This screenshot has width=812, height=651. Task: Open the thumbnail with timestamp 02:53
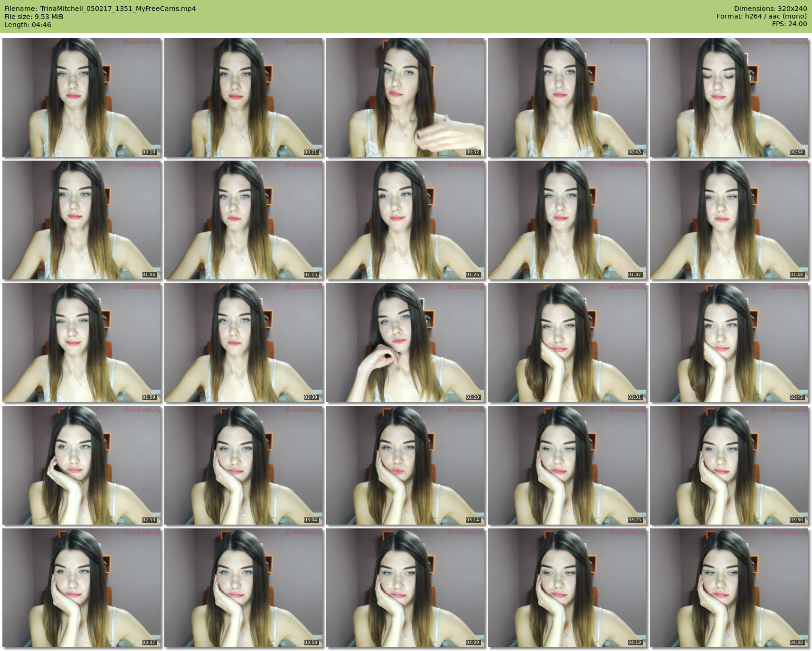click(x=81, y=465)
